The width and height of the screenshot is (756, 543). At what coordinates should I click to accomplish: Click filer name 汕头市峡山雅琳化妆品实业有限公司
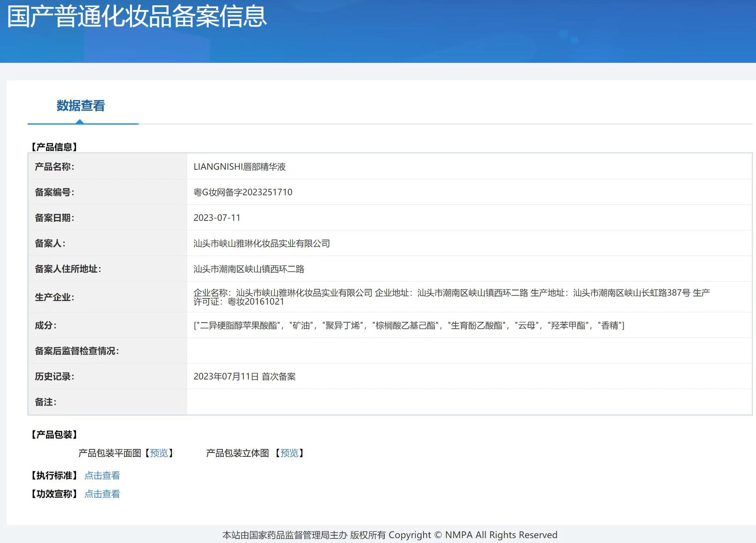[x=261, y=244]
